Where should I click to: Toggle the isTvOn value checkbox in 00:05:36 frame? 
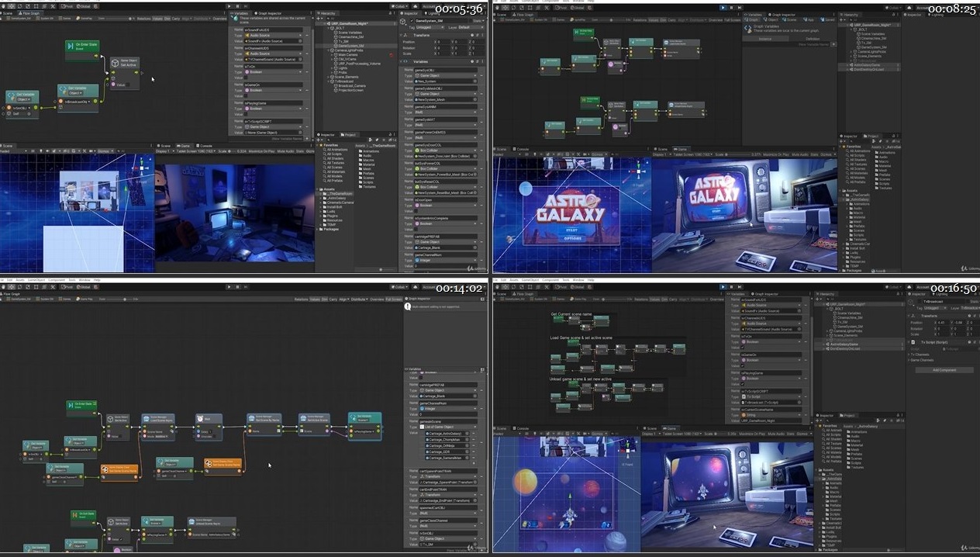(247, 78)
